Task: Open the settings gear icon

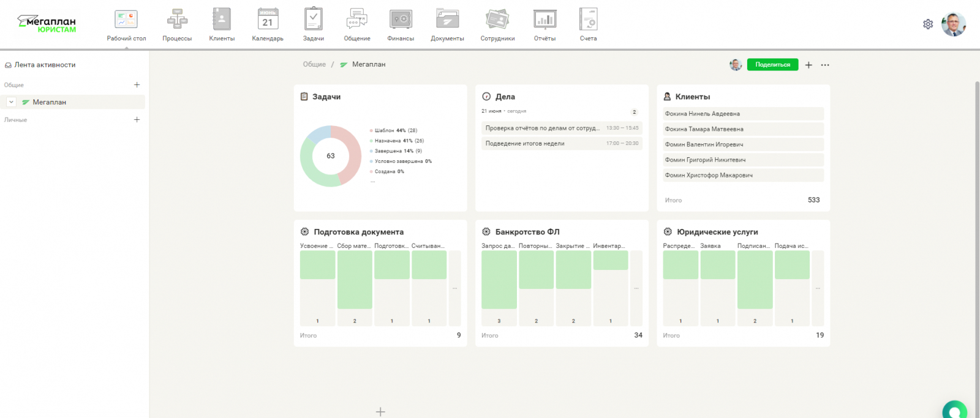Action: (928, 24)
